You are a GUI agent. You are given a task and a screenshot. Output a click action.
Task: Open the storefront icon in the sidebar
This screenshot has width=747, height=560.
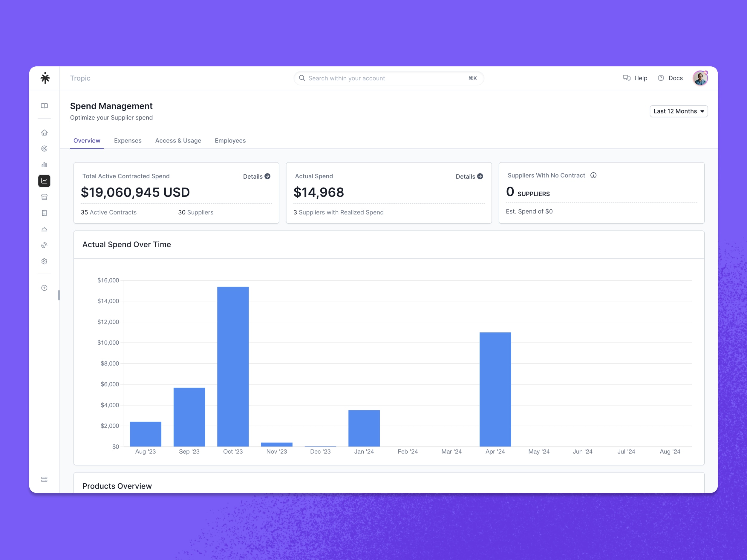[44, 197]
